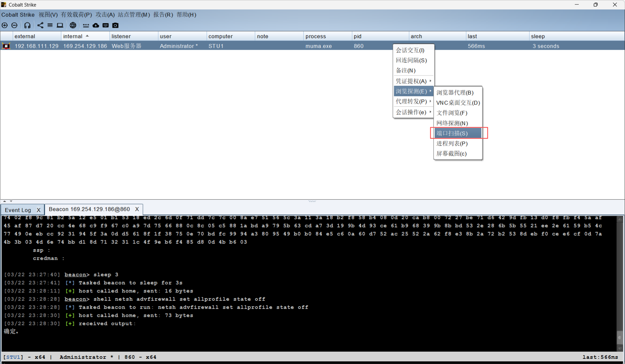Open the 站点管理(M) menu
The height and width of the screenshot is (364, 625).
click(134, 15)
